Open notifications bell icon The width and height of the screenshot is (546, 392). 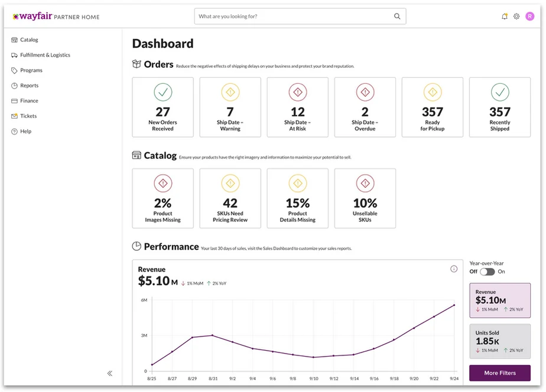[x=504, y=17]
